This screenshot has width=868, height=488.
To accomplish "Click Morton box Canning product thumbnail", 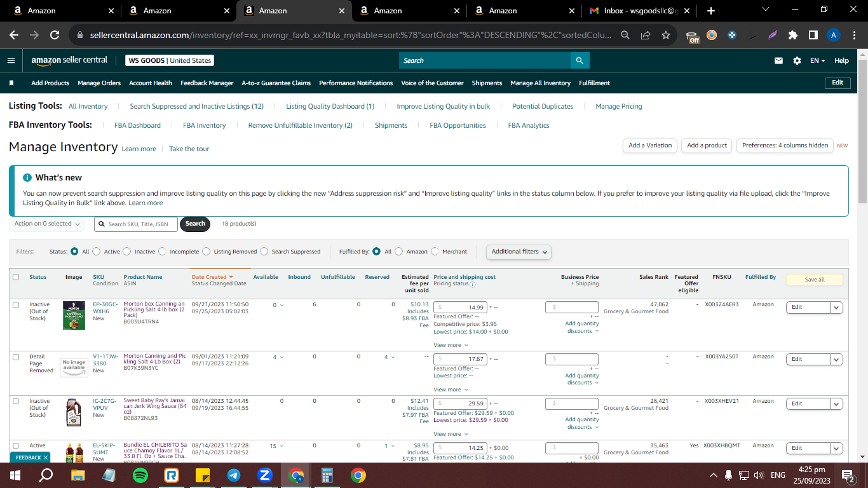I will click(74, 315).
